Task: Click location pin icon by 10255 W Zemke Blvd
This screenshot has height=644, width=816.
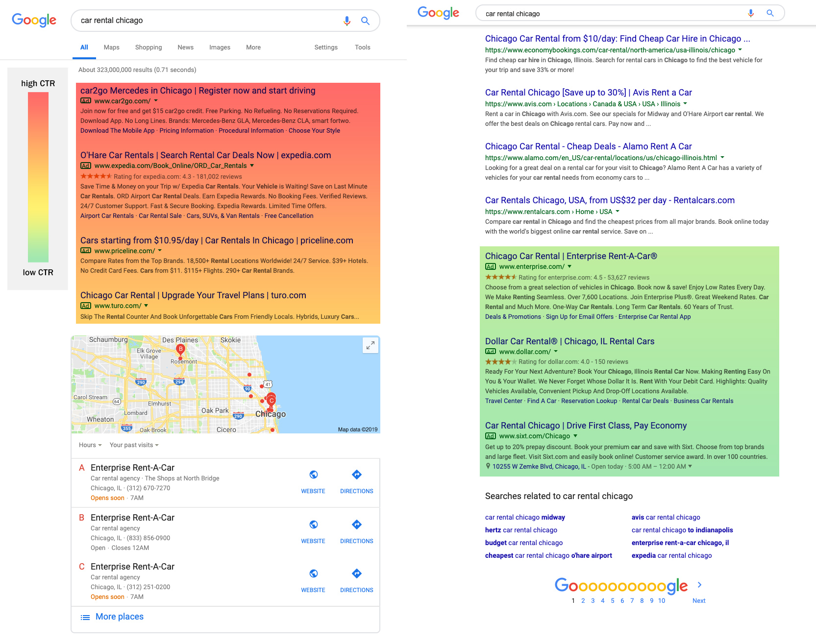Action: click(488, 466)
